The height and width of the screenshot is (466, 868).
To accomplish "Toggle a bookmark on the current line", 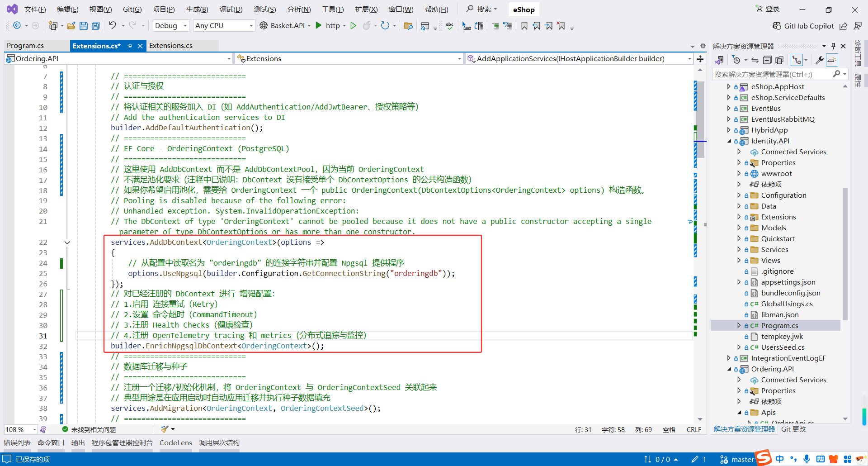I will [x=524, y=26].
